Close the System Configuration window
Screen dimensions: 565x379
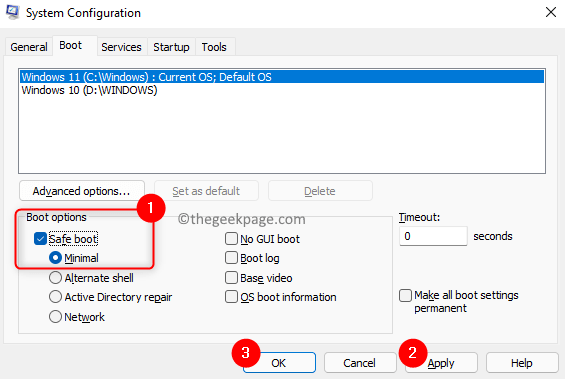click(x=551, y=12)
